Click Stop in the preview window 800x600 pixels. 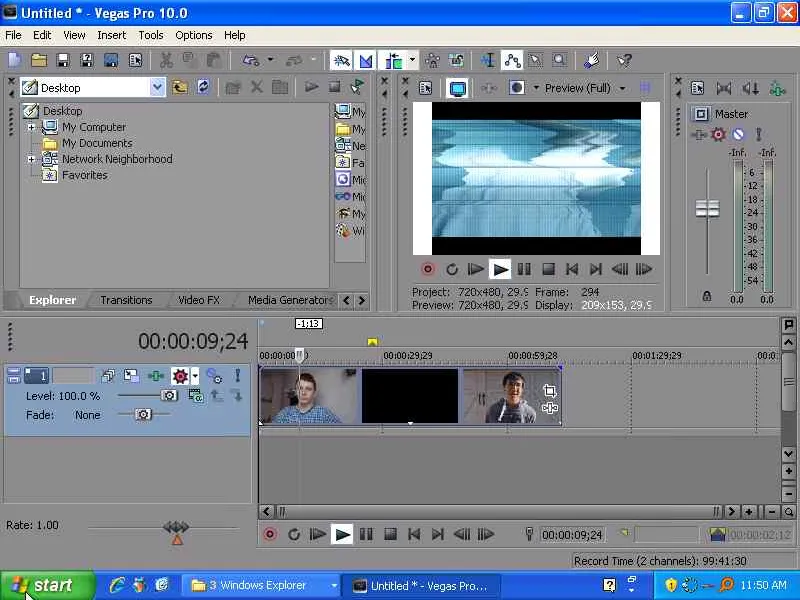(x=548, y=269)
